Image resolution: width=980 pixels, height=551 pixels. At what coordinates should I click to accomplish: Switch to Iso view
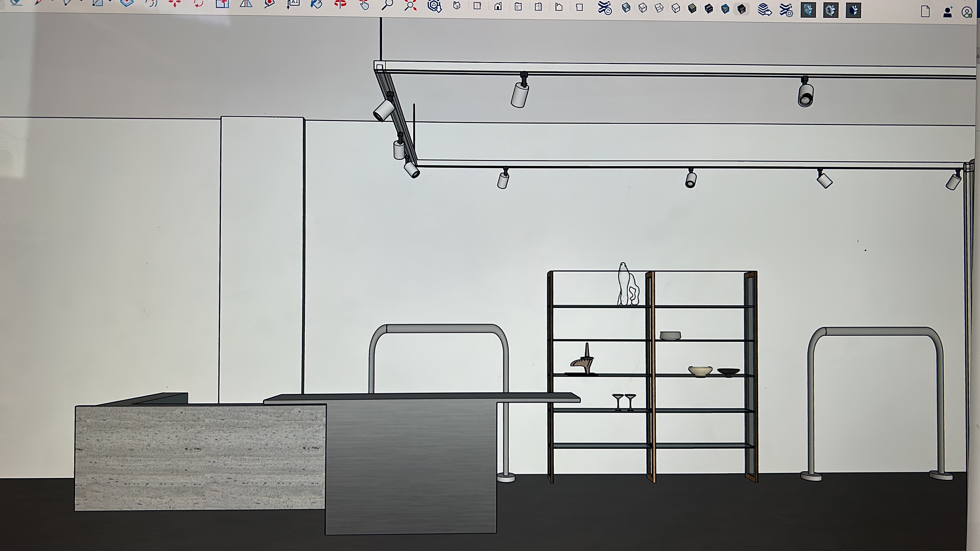point(457,6)
